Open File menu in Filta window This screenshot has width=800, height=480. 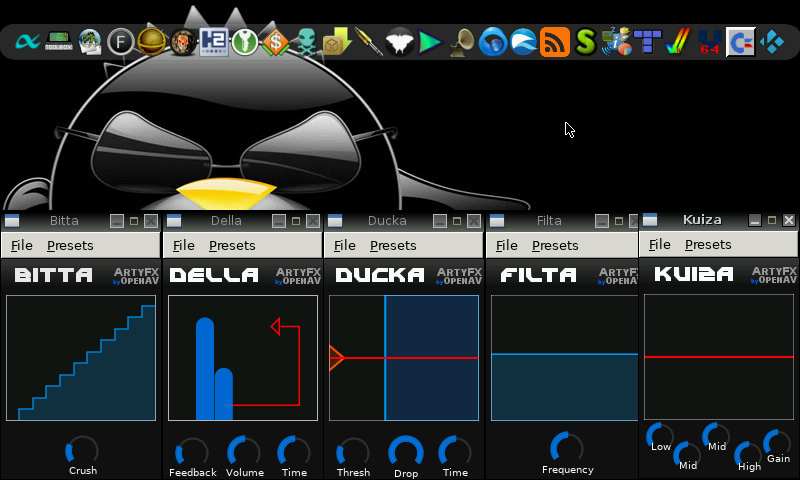[507, 245]
